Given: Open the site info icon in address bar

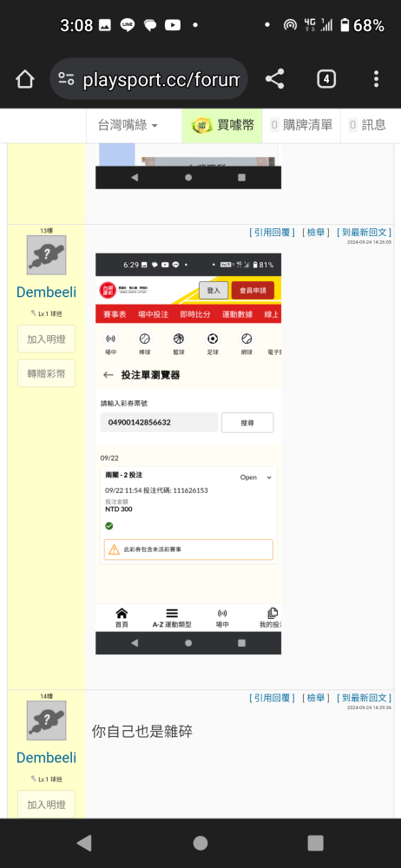Looking at the screenshot, I should point(67,79).
